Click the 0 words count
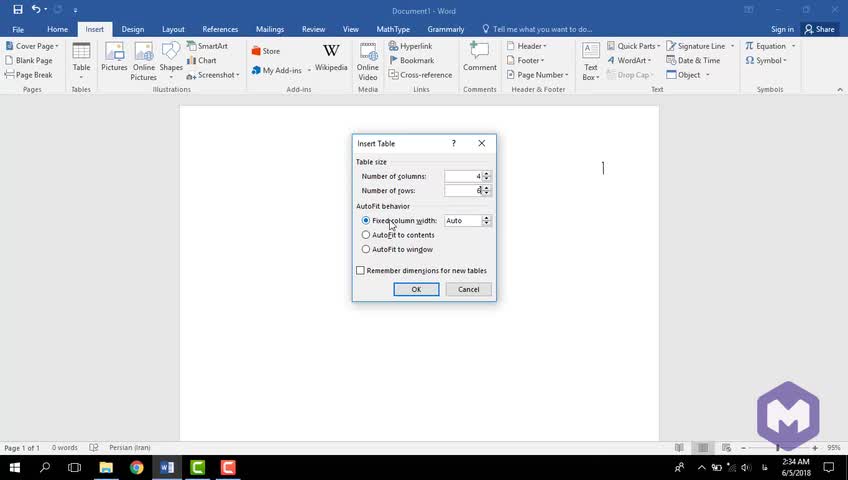 64,448
